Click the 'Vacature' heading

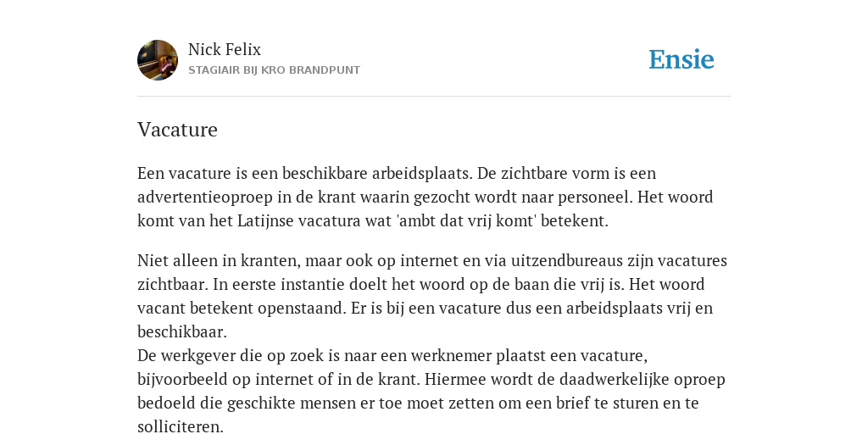coord(177,130)
